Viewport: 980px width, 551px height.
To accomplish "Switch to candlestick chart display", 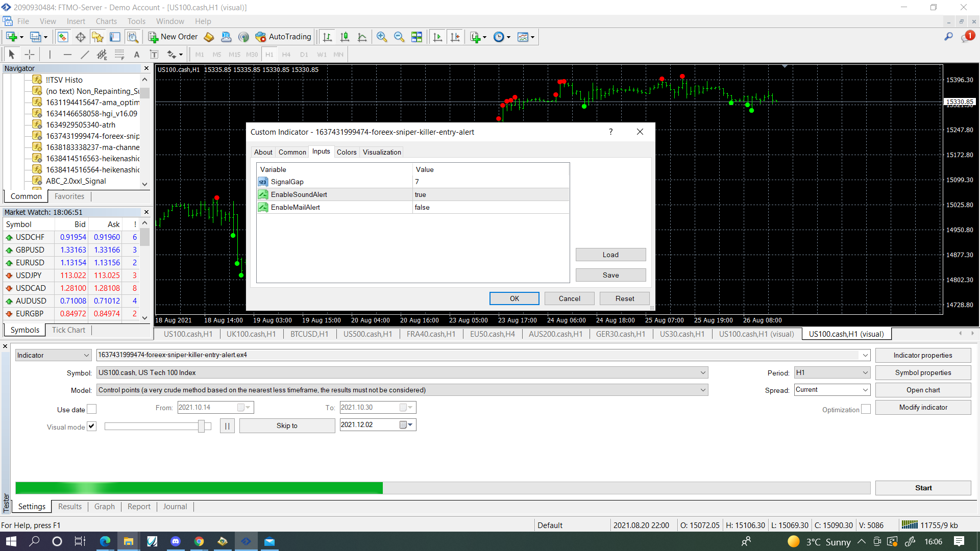I will 345,37.
